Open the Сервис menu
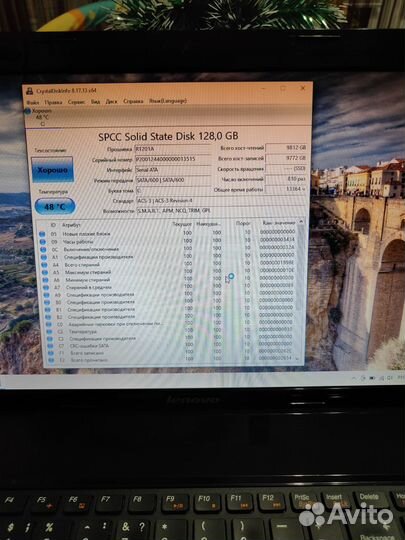The image size is (405, 540). click(x=76, y=102)
